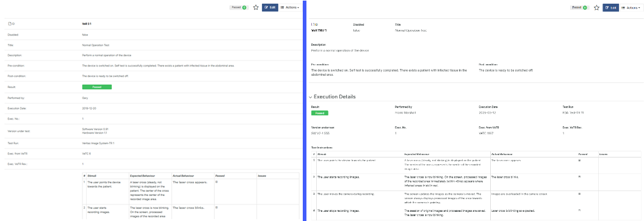Open the VeTC 6 link
Viewport: 644px width, 221px height.
point(86,153)
